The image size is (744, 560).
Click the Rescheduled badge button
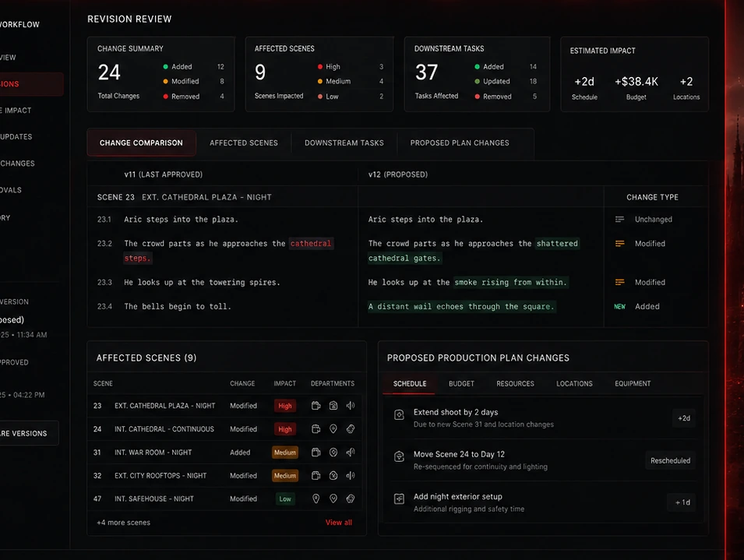point(670,460)
